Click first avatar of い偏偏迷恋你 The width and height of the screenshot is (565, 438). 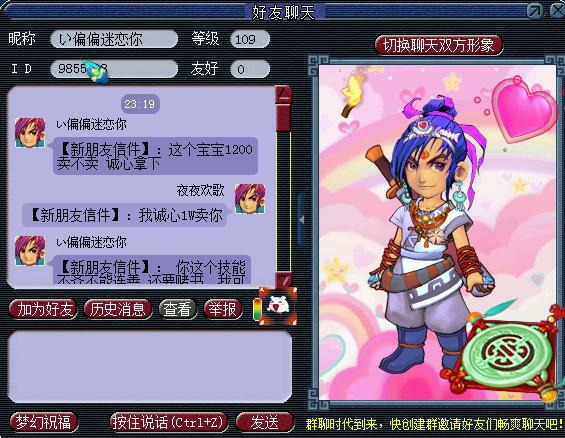point(30,133)
